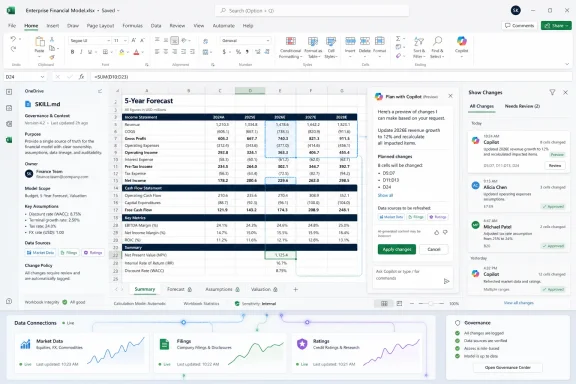Open the View all changes link

pos(518,303)
